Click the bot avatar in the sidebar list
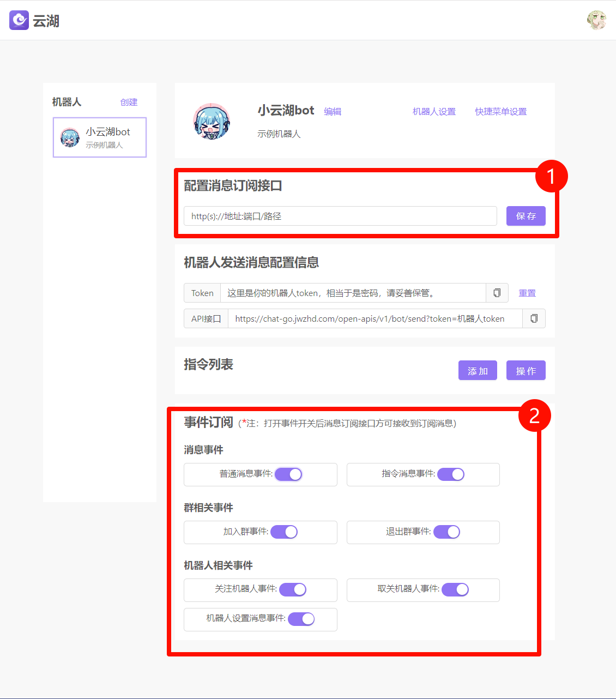616x699 pixels. click(x=70, y=137)
